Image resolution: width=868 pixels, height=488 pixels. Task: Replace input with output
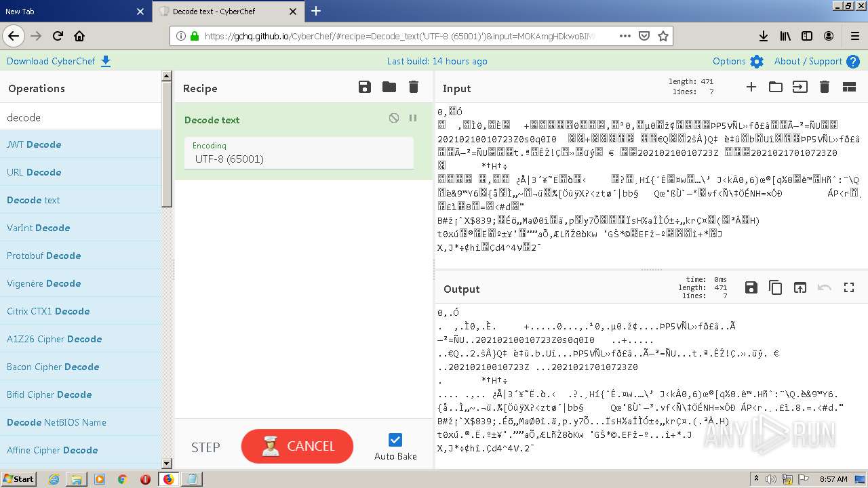click(800, 287)
